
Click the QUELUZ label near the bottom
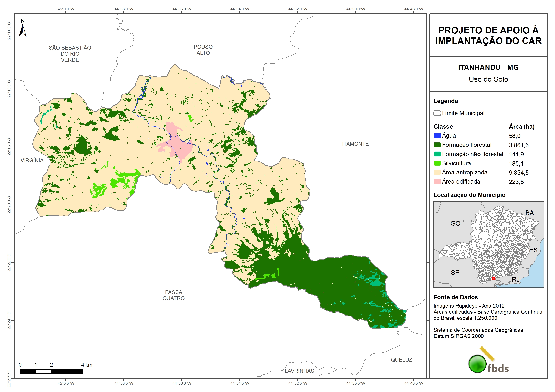pyautogui.click(x=401, y=359)
